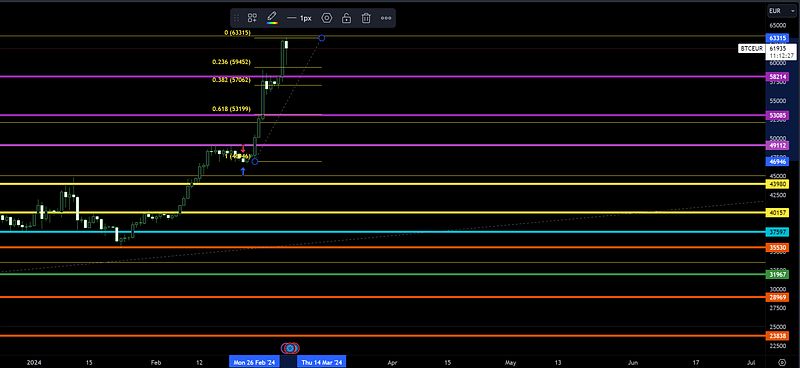
Task: Click the blue 63315 price label
Action: pos(777,38)
